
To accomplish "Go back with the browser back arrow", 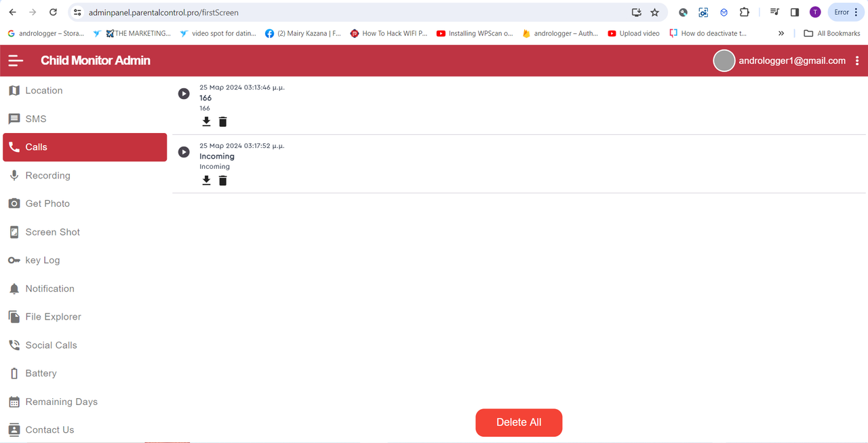I will (x=12, y=12).
